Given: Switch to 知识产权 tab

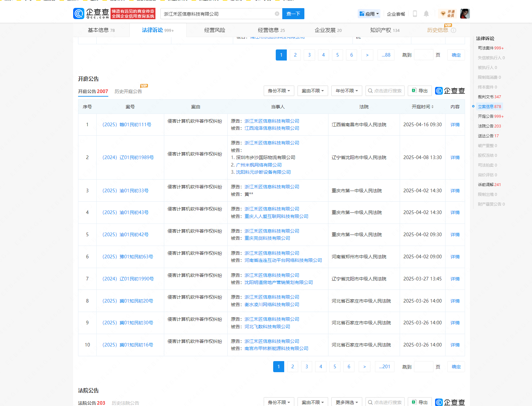Looking at the screenshot, I should point(385,30).
